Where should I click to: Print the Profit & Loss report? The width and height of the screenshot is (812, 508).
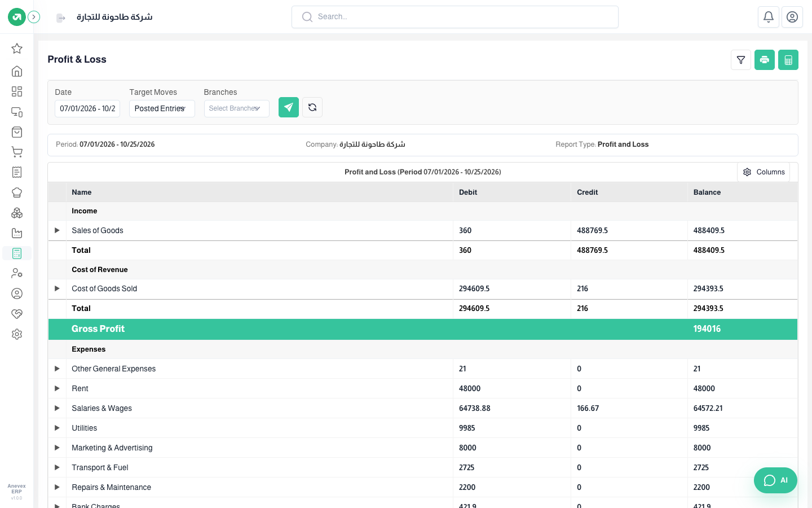pyautogui.click(x=765, y=60)
